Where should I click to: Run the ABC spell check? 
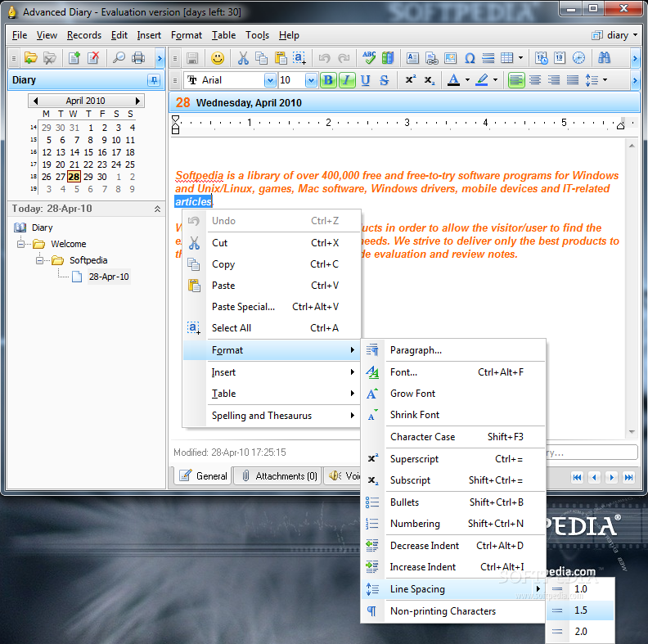tap(369, 58)
